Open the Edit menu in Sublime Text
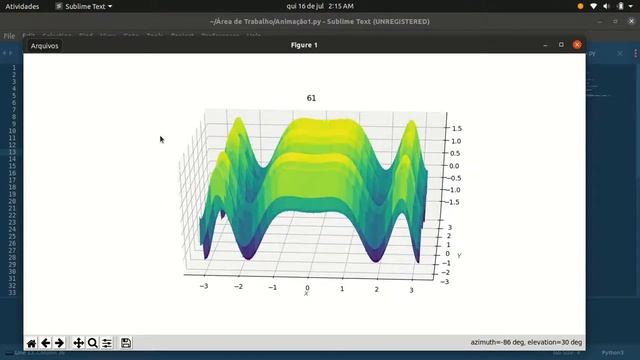 pyautogui.click(x=29, y=36)
